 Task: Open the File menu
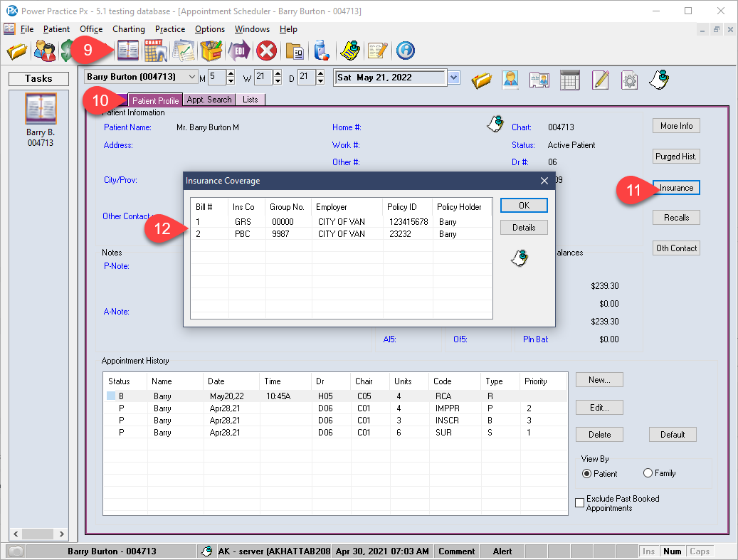click(x=27, y=29)
